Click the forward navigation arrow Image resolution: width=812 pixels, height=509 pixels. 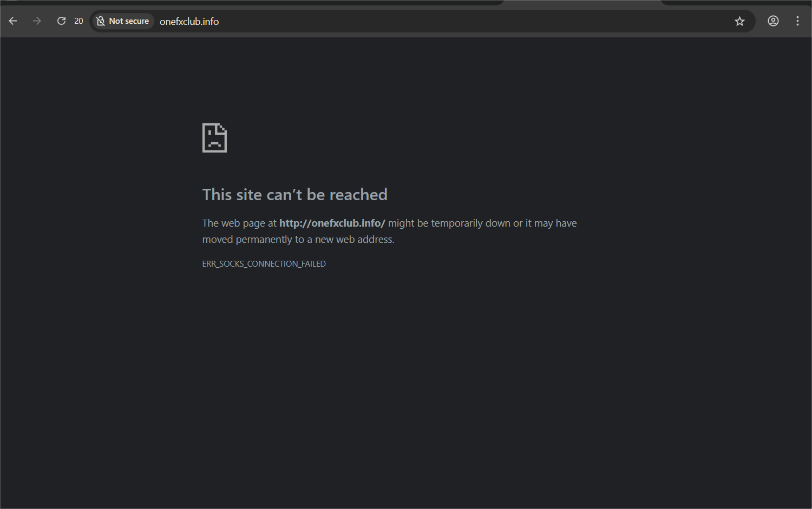(37, 21)
